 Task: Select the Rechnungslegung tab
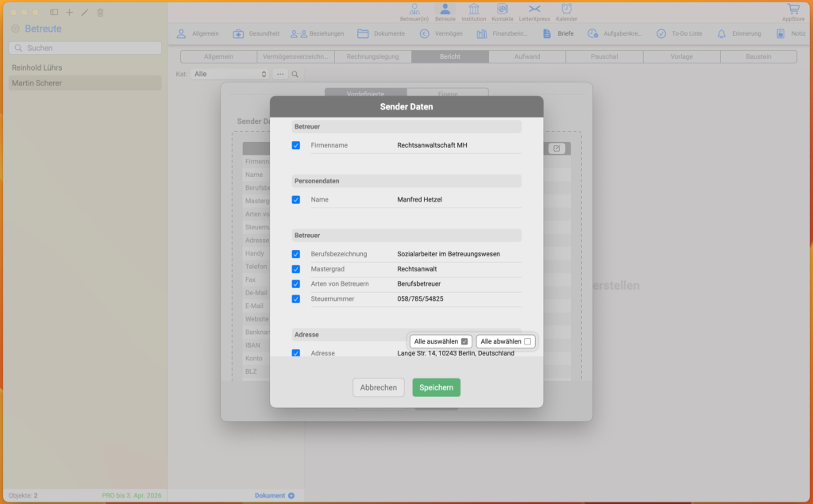click(x=372, y=57)
